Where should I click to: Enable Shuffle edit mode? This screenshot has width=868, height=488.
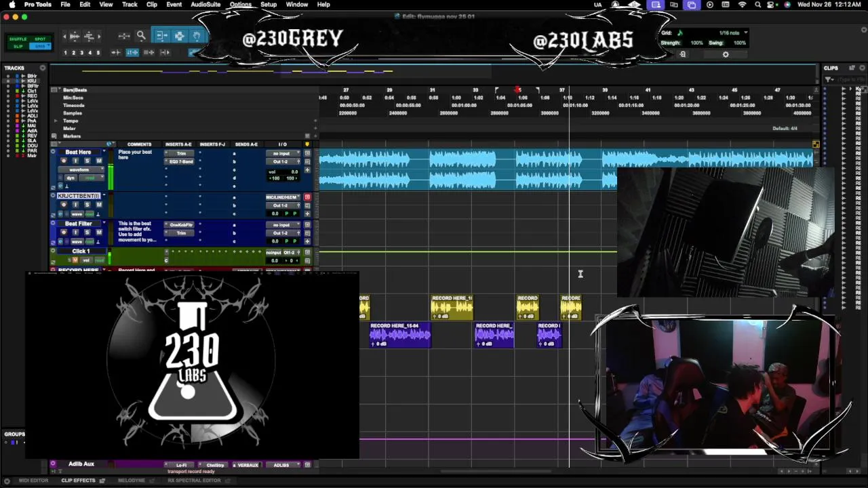pos(19,39)
